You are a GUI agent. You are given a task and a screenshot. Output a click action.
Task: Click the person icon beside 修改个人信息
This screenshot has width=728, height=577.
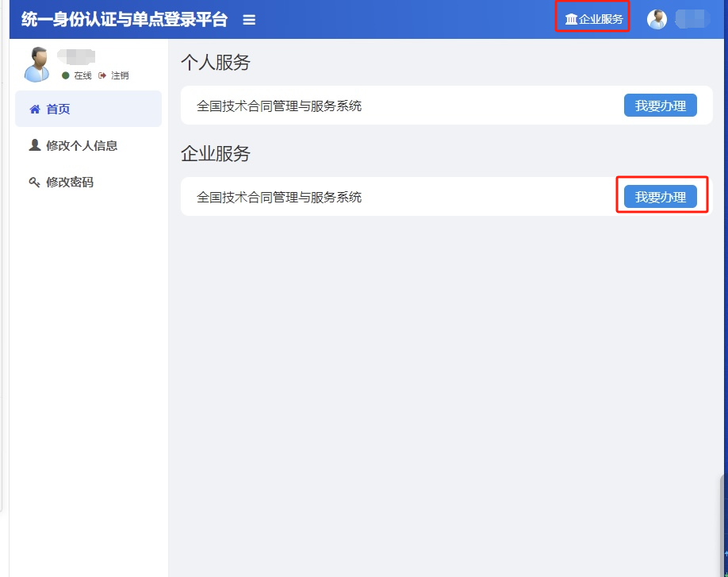[x=34, y=145]
